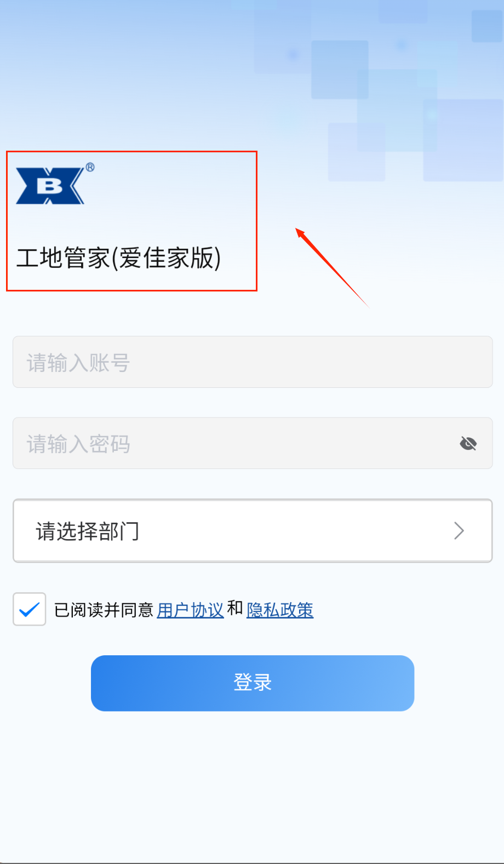Image resolution: width=504 pixels, height=864 pixels.
Task: Tick the 已阅读并同意 agreement checkbox
Action: (29, 609)
